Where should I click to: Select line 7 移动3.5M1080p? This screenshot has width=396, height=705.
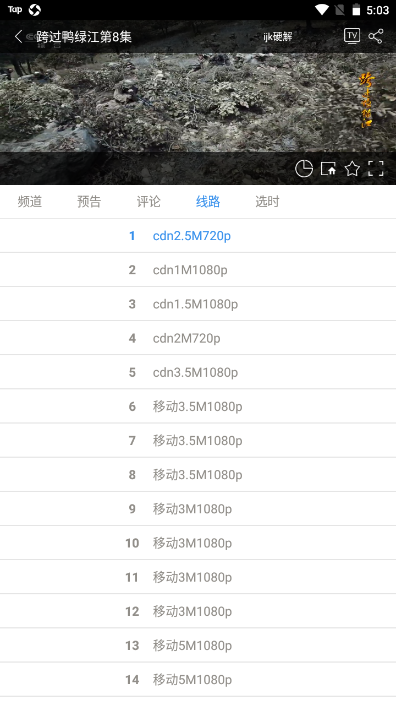(x=198, y=441)
